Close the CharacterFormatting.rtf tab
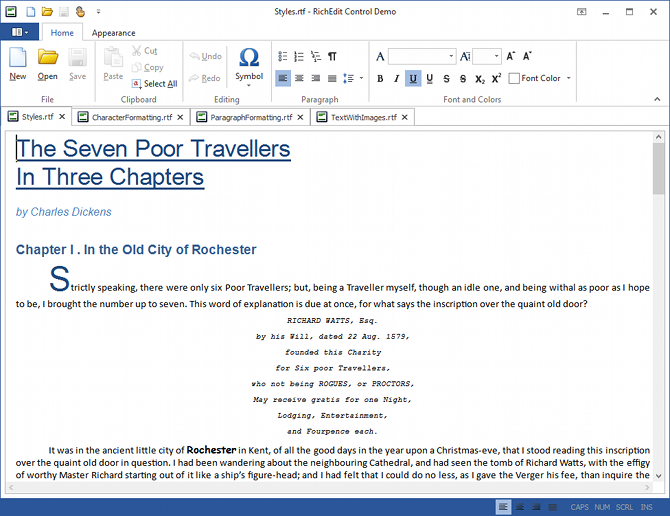The height and width of the screenshot is (516, 670). (x=180, y=117)
